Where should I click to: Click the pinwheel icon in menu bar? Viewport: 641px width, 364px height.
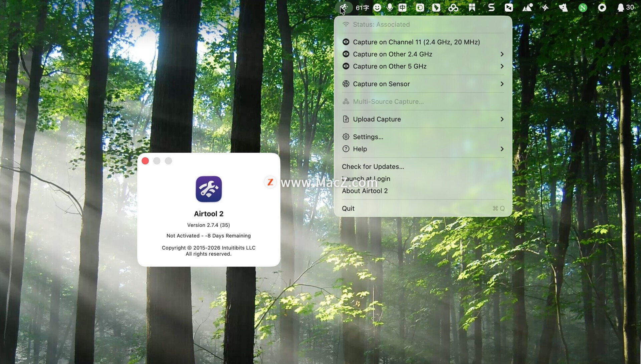pyautogui.click(x=545, y=8)
